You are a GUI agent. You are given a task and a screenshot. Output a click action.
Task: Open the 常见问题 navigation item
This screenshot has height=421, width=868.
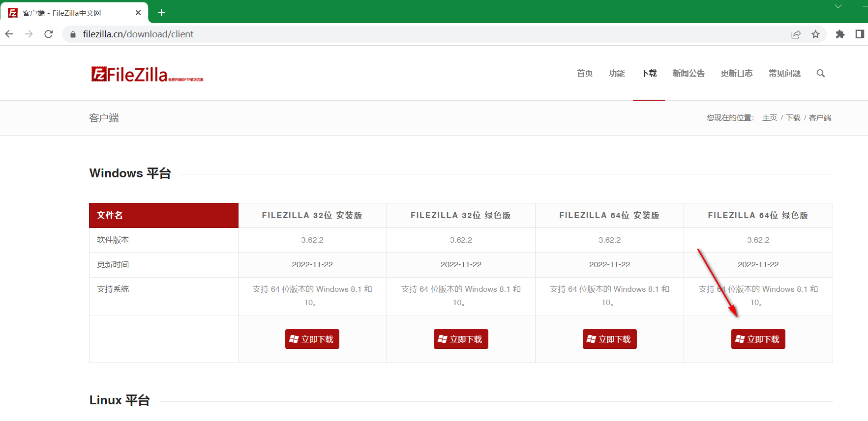pos(785,73)
